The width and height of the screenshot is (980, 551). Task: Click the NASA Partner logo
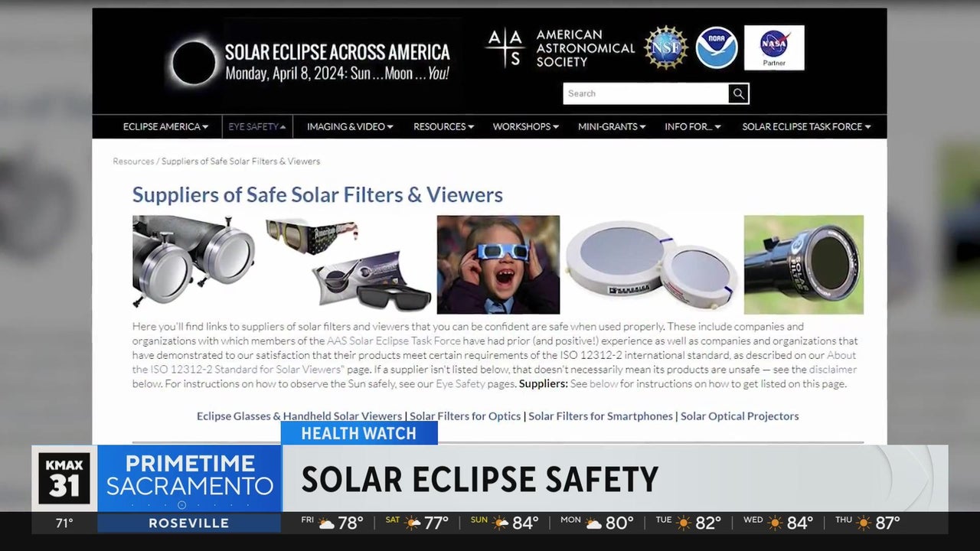773,47
